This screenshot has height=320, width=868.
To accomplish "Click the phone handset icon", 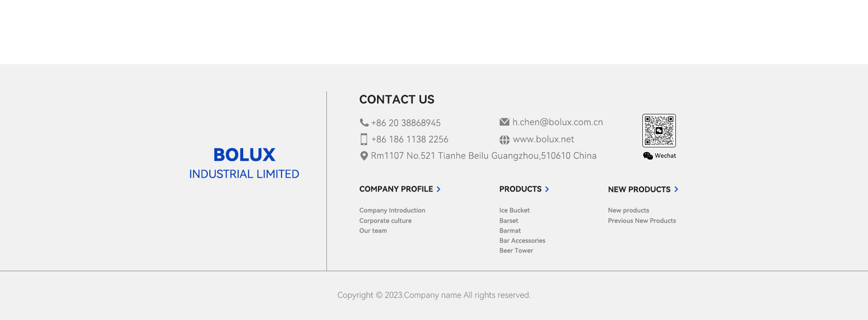I will point(364,122).
